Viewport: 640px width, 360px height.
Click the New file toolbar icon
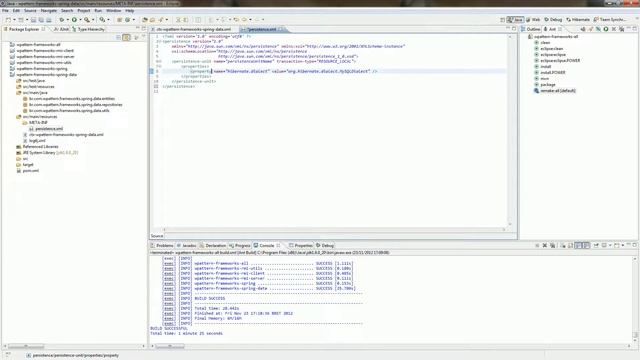pos(8,20)
